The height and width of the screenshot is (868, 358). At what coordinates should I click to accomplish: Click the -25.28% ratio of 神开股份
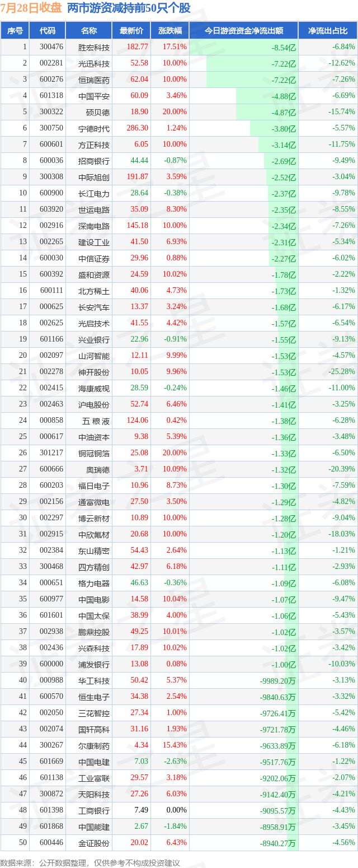[342, 372]
